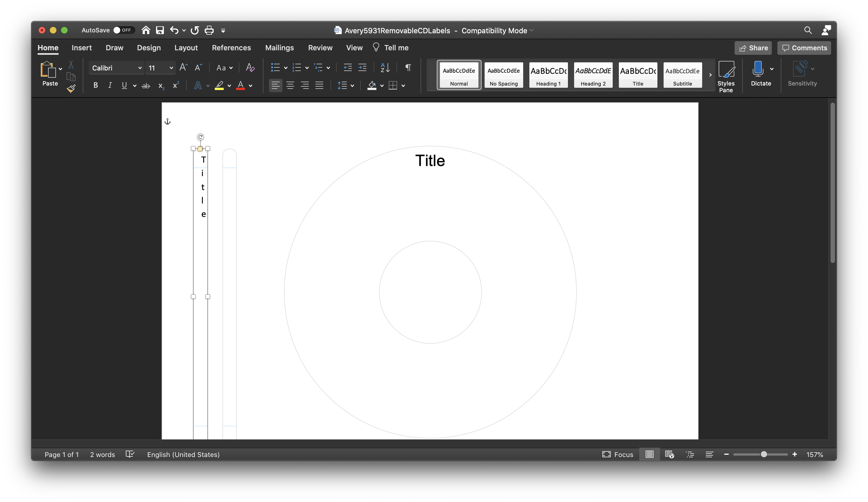Open the Layout ribbon tab
This screenshot has width=868, height=502.
[x=186, y=48]
